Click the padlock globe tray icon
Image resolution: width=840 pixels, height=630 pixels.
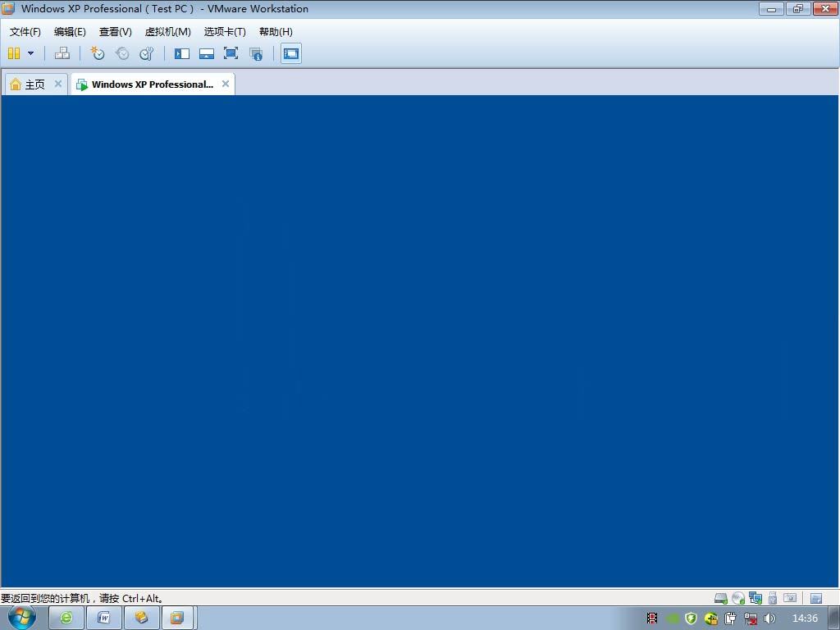click(x=711, y=619)
